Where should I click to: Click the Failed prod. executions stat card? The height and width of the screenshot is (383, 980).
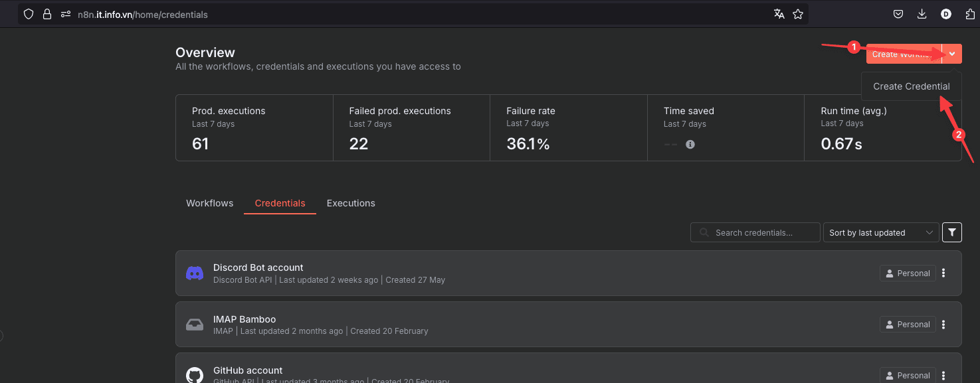coord(411,127)
